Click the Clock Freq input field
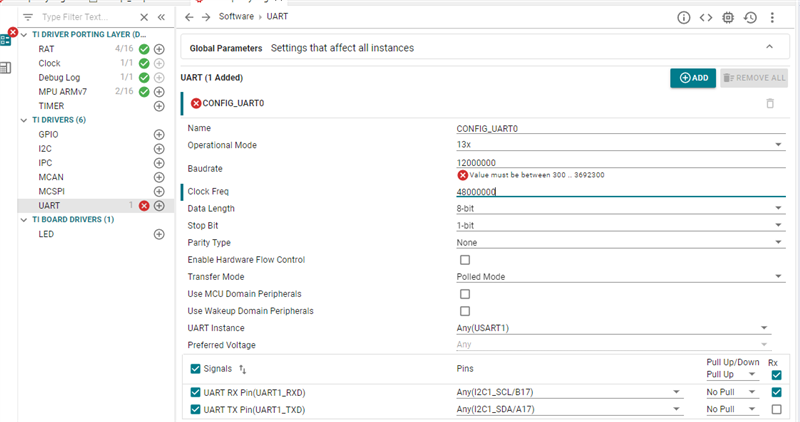800x422 pixels. (618, 191)
